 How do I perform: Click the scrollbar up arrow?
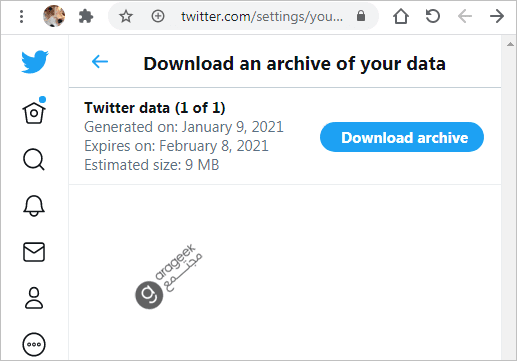[510, 44]
